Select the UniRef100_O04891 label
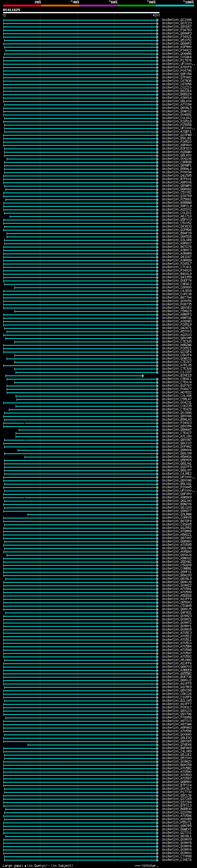The width and height of the screenshot is (197, 868). click(x=177, y=115)
